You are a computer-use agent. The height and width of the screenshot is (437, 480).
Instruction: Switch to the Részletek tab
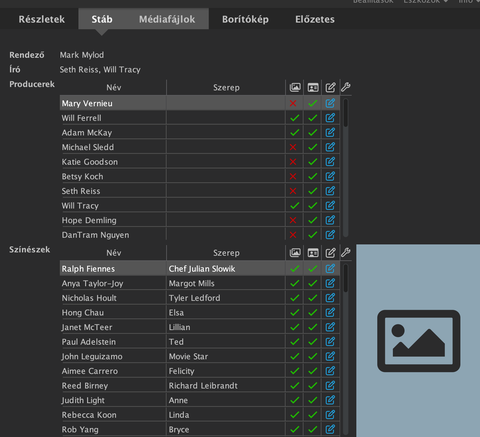(x=42, y=19)
